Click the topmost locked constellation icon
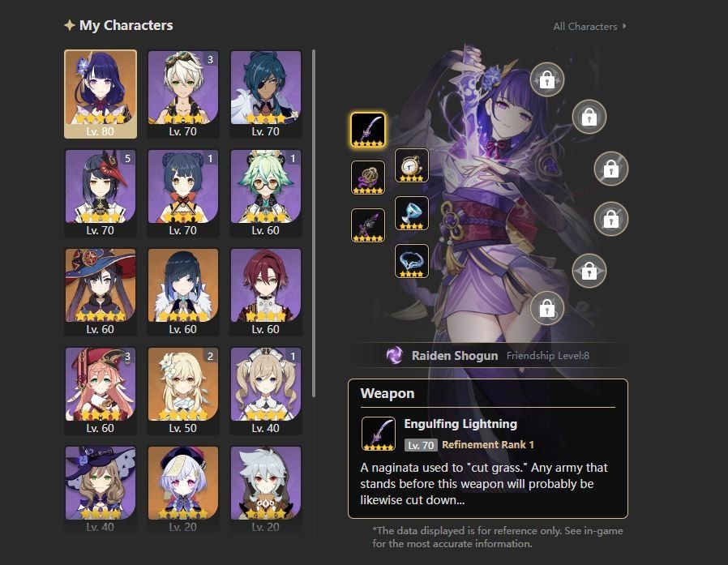 click(x=547, y=79)
